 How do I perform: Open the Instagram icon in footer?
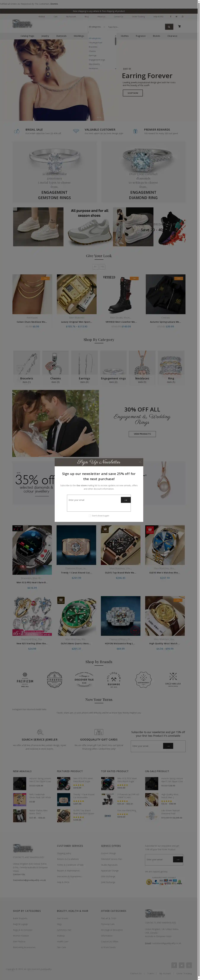point(189,965)
